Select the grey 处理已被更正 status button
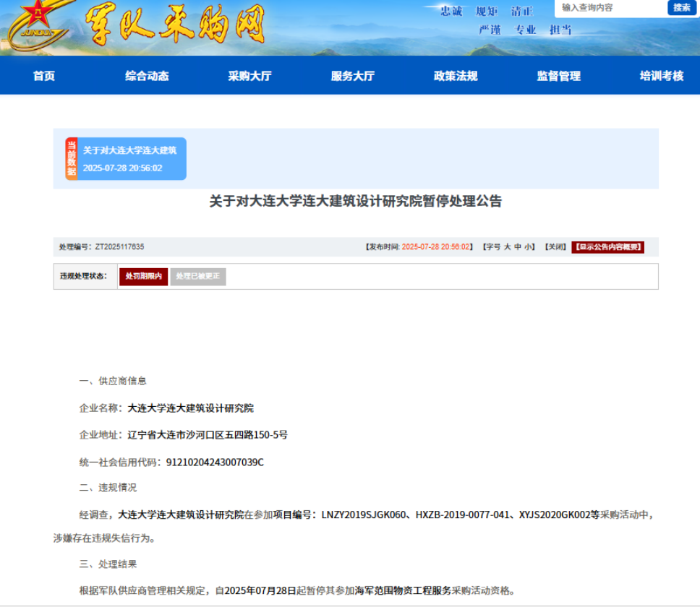The image size is (700, 607). pos(198,277)
